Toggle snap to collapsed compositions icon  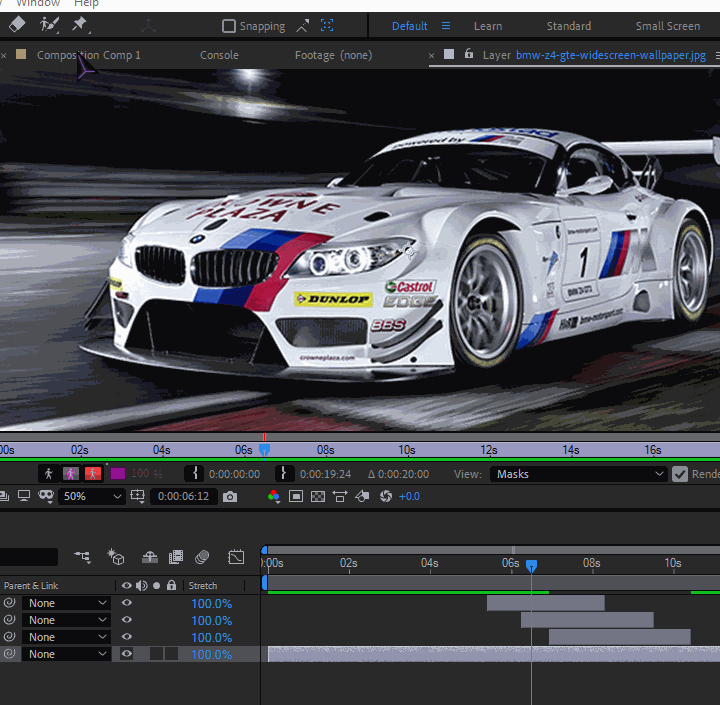[x=327, y=25]
